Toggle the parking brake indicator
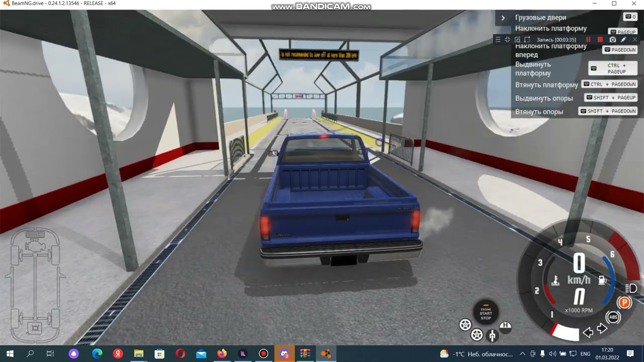Image resolution: width=644 pixels, height=362 pixels. point(624,303)
